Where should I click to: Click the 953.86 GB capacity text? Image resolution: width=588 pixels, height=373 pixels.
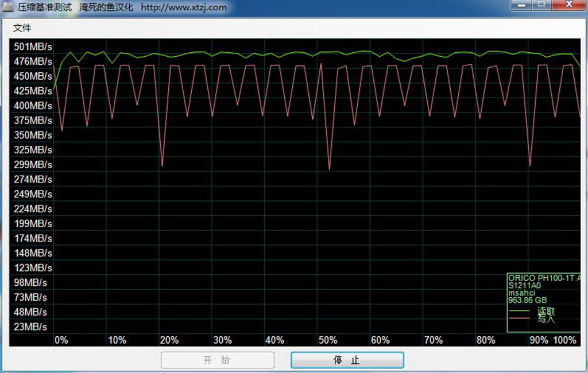click(528, 300)
